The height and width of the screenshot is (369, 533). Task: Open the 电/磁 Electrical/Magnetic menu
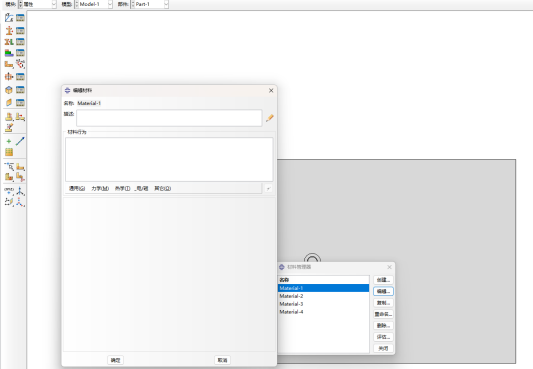141,188
